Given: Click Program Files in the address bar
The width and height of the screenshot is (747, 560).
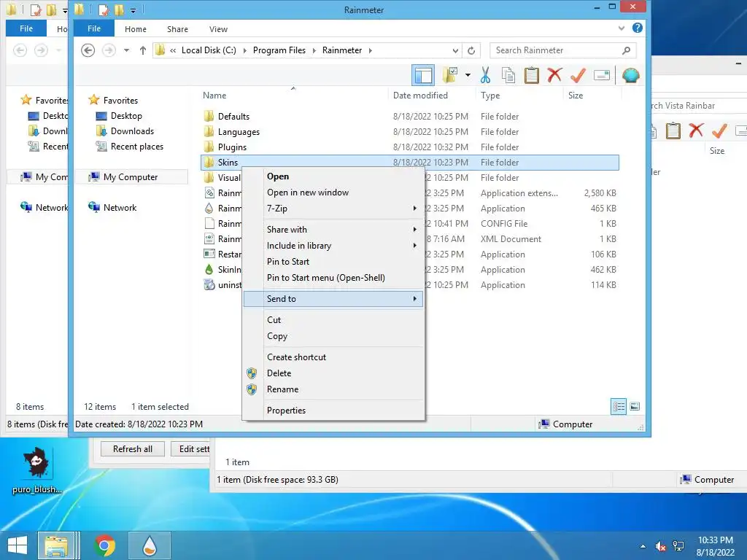Looking at the screenshot, I should coord(279,50).
